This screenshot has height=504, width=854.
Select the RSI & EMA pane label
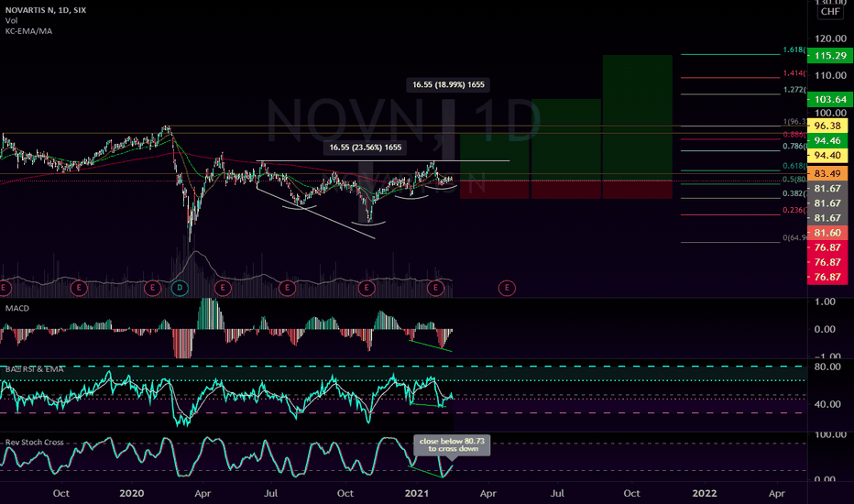(34, 369)
